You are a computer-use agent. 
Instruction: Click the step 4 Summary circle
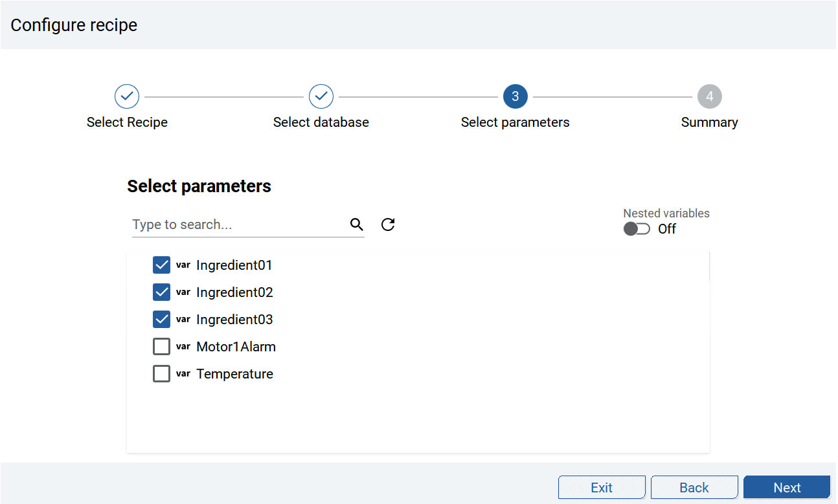710,96
